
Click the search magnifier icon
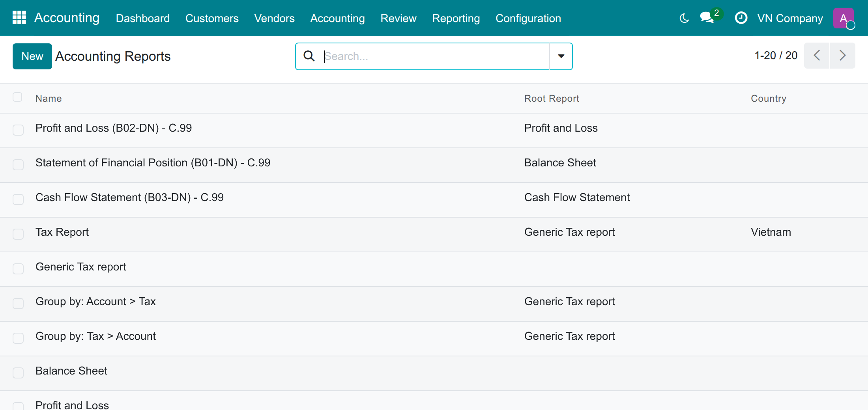click(309, 56)
